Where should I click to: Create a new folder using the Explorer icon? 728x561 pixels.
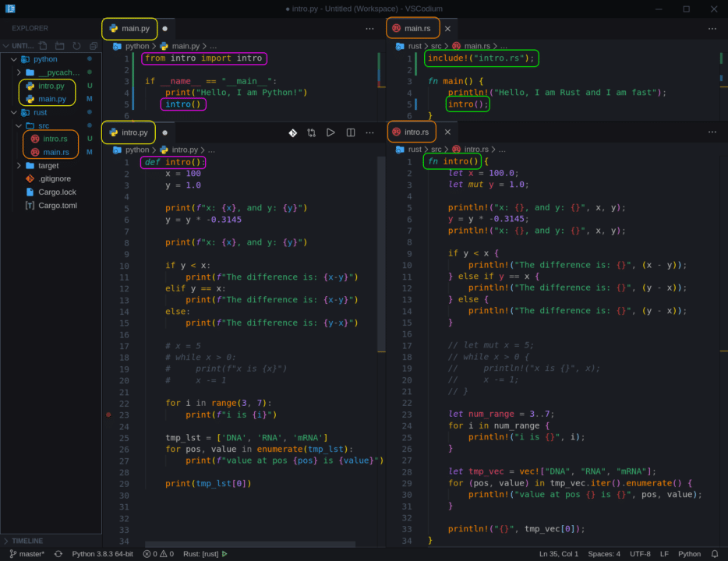(x=59, y=45)
